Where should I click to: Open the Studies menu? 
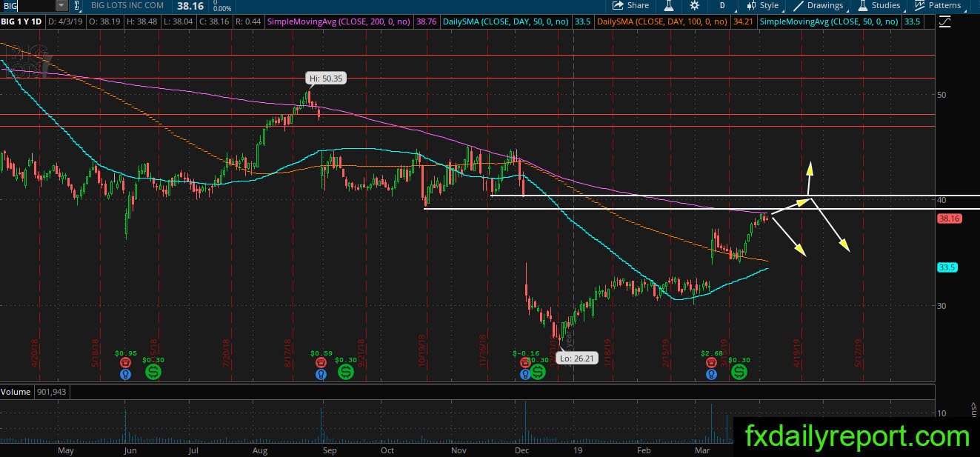[878, 5]
